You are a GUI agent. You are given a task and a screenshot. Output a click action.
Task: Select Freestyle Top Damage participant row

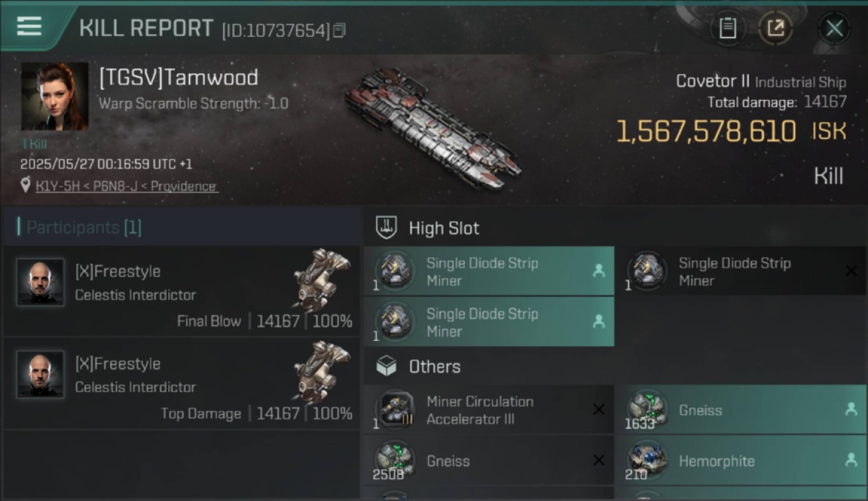(182, 383)
